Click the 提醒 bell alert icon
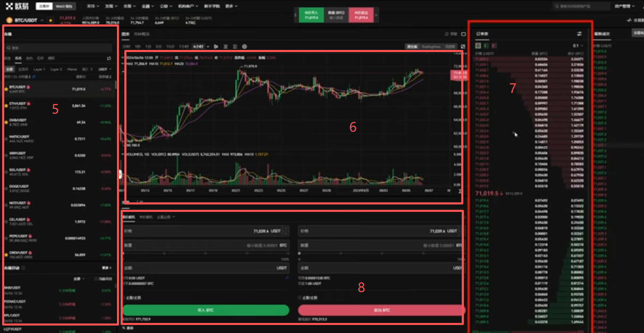The height and width of the screenshot is (333, 644). [x=446, y=34]
